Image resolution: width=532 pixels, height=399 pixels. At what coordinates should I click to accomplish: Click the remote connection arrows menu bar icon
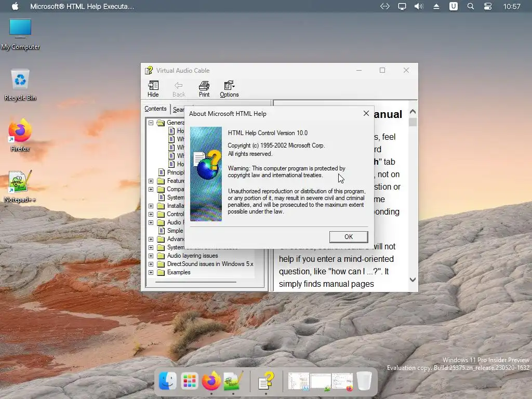[x=385, y=6]
